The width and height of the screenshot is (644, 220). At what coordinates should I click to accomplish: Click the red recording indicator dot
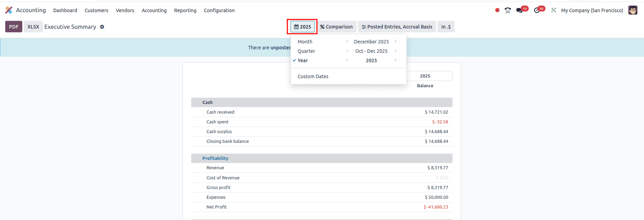[x=497, y=10]
